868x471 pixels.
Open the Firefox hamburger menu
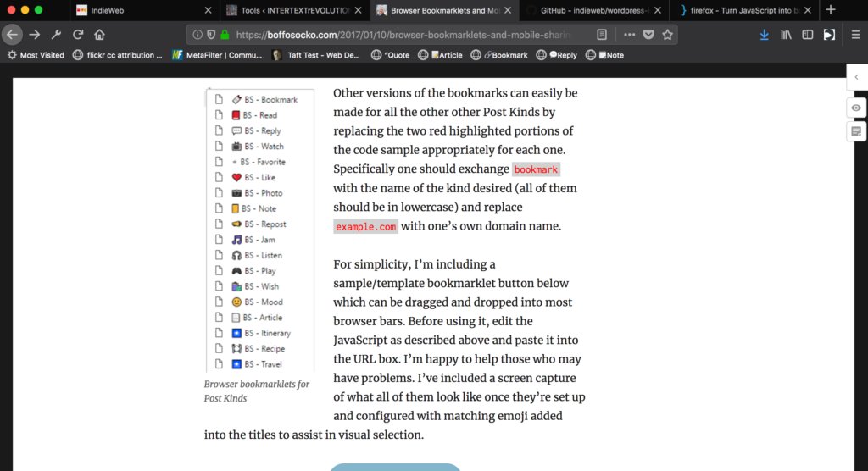pos(855,35)
